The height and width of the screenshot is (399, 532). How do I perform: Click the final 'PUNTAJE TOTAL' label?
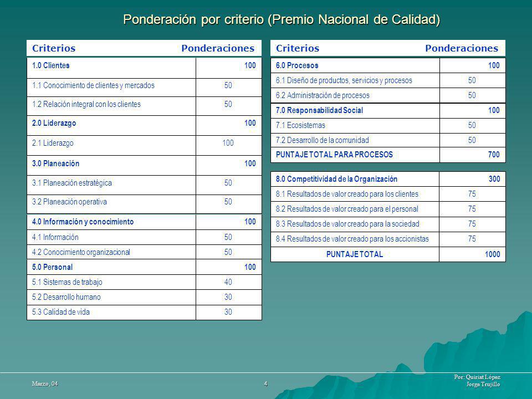(355, 254)
